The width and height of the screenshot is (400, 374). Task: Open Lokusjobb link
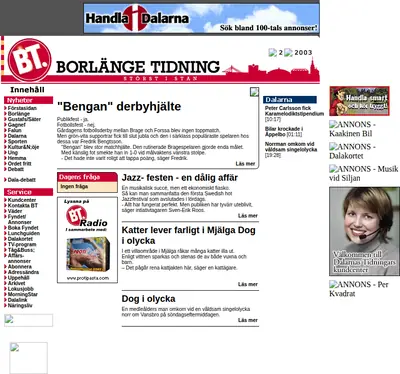click(x=21, y=289)
